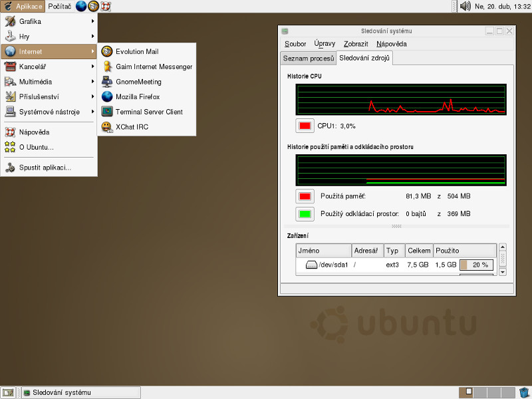Open XChat IRC

point(146,127)
